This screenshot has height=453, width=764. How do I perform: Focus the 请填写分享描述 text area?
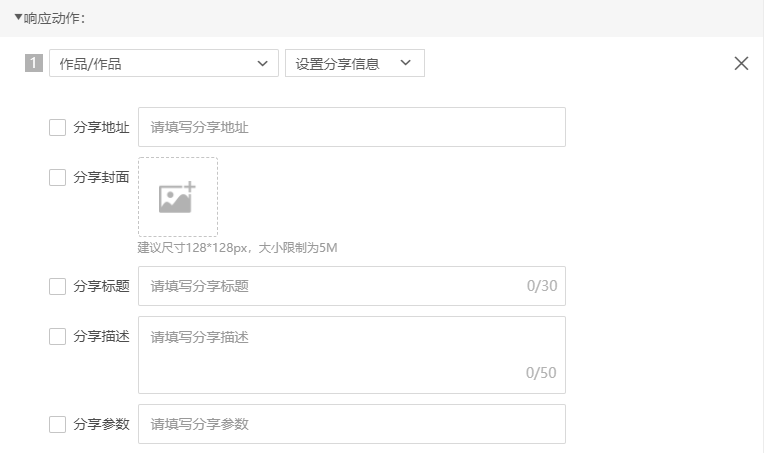(x=352, y=355)
